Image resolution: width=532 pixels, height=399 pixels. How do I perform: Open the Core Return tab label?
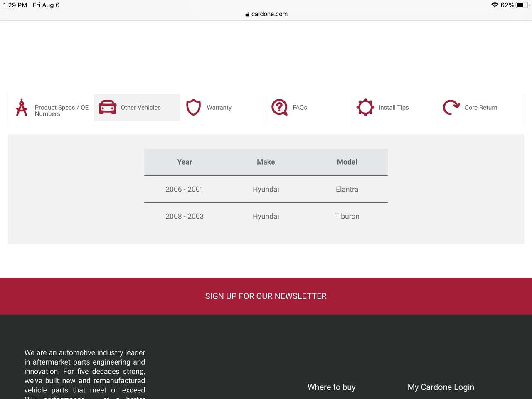click(481, 108)
